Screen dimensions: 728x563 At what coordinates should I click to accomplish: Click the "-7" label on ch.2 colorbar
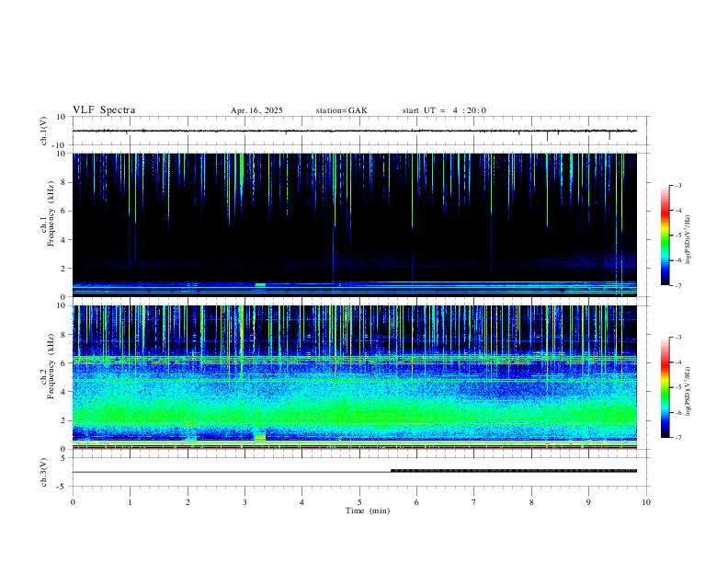[678, 438]
